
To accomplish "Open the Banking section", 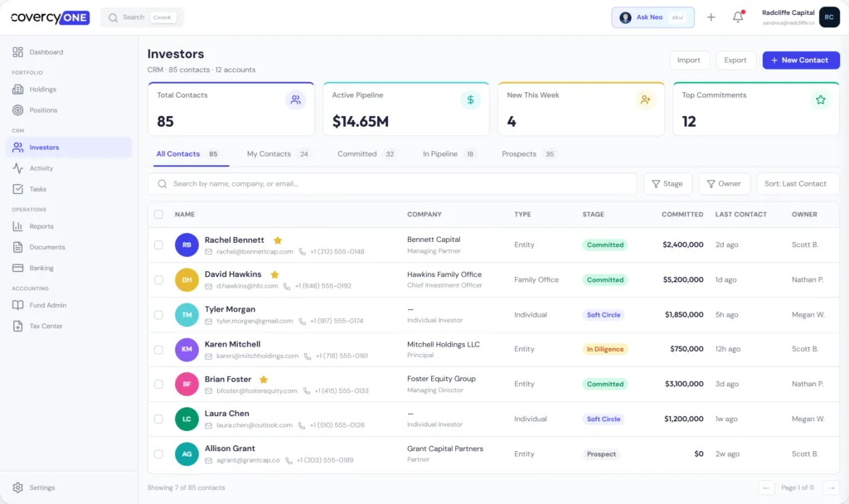I will 42,267.
